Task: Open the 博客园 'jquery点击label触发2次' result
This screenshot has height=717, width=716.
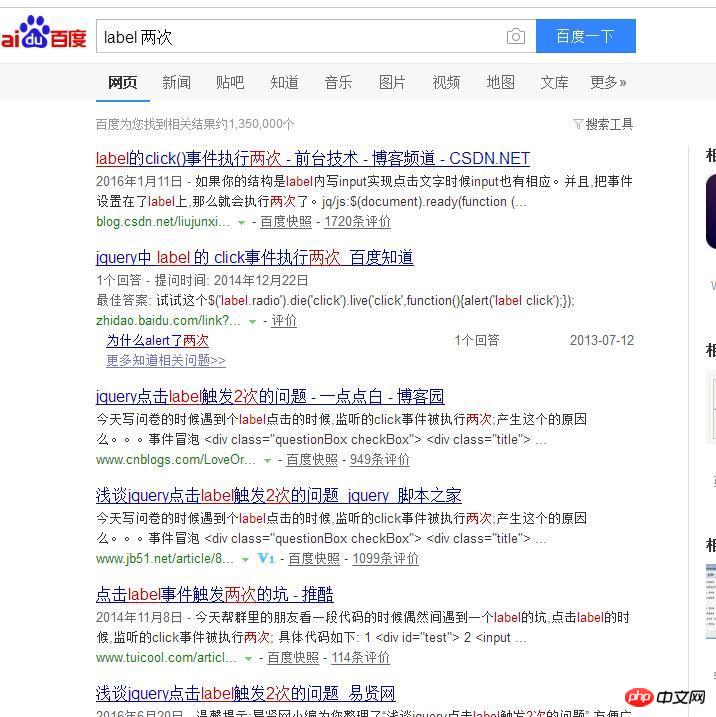Action: click(x=270, y=396)
